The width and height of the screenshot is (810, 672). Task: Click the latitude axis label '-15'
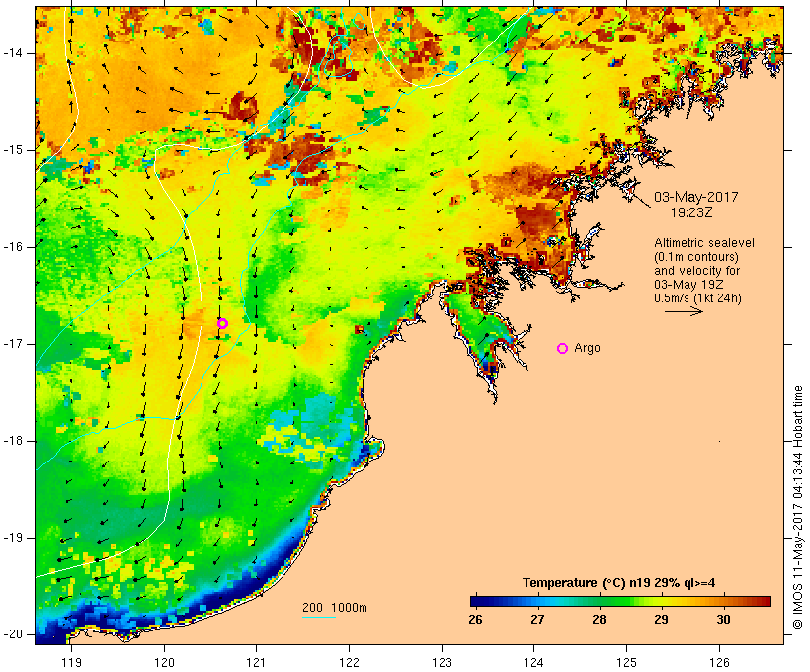(x=12, y=150)
